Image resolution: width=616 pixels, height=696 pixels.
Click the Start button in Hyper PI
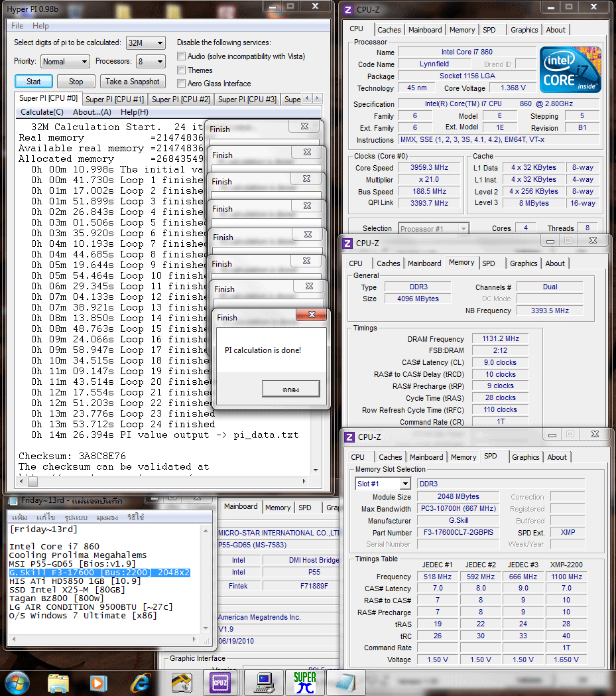tap(34, 82)
